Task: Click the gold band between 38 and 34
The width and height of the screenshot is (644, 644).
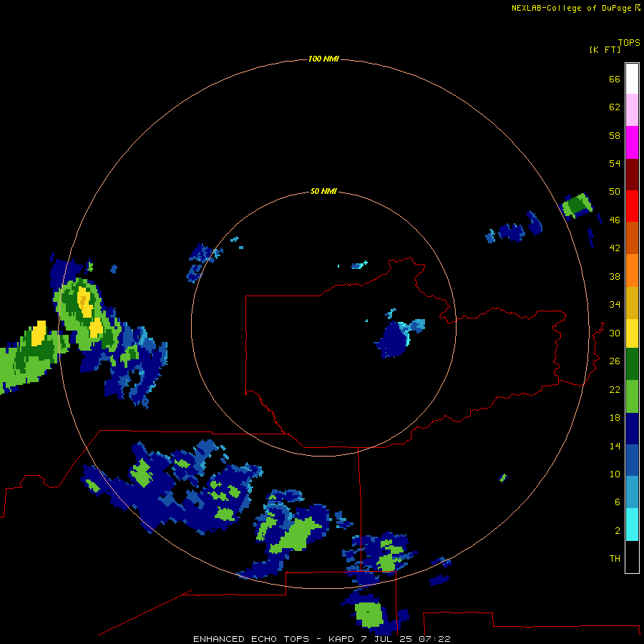Action: pyautogui.click(x=632, y=303)
